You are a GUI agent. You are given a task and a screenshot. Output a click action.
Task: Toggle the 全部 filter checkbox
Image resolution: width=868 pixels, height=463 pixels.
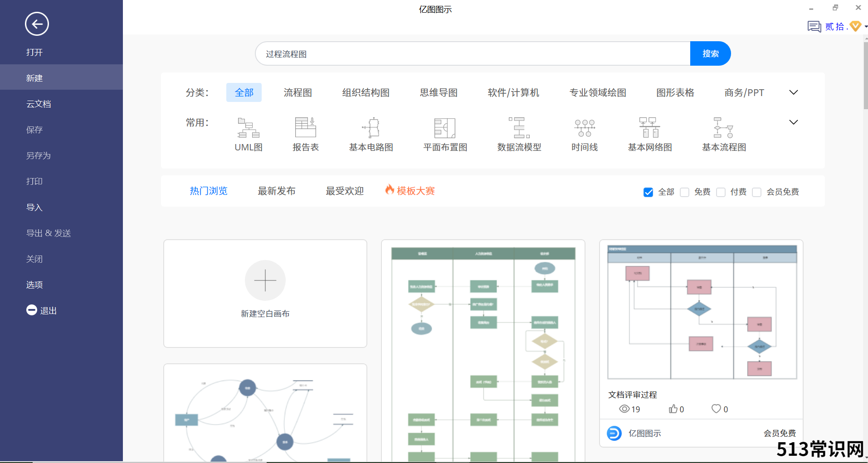649,192
